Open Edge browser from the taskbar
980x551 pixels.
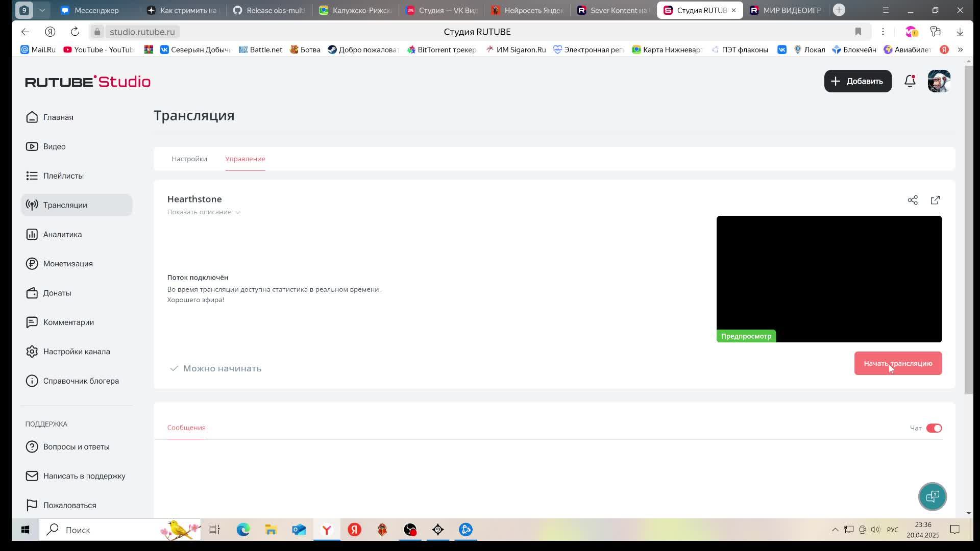click(x=243, y=530)
